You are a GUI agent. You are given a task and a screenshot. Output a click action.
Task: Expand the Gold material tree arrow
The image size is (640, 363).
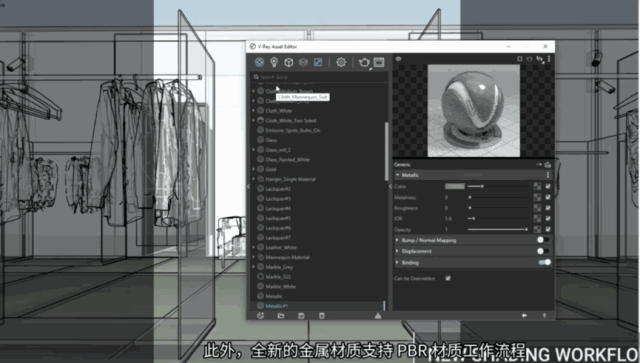click(x=253, y=169)
